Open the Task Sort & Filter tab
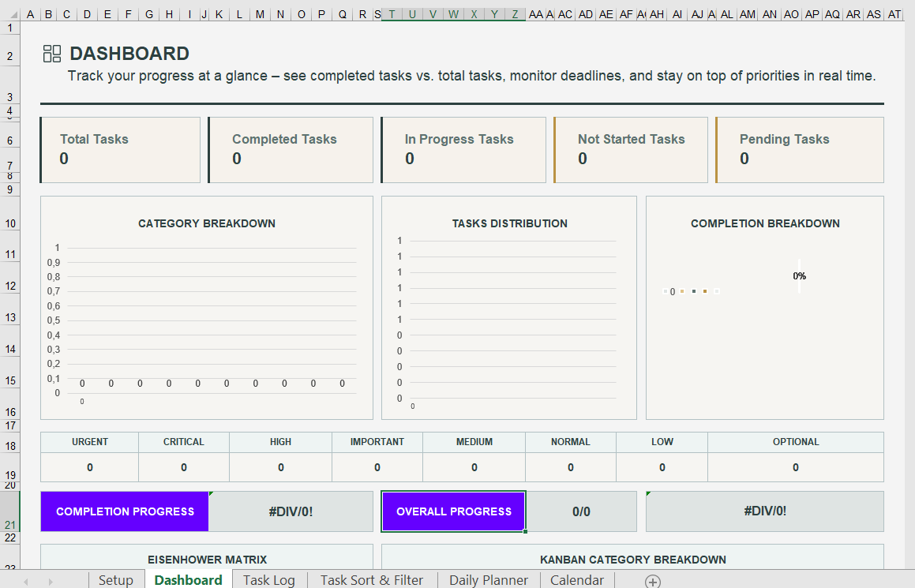This screenshot has width=915, height=588. tap(371, 580)
